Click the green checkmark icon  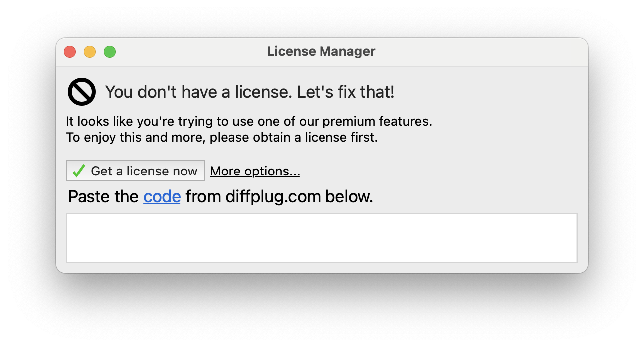[79, 171]
